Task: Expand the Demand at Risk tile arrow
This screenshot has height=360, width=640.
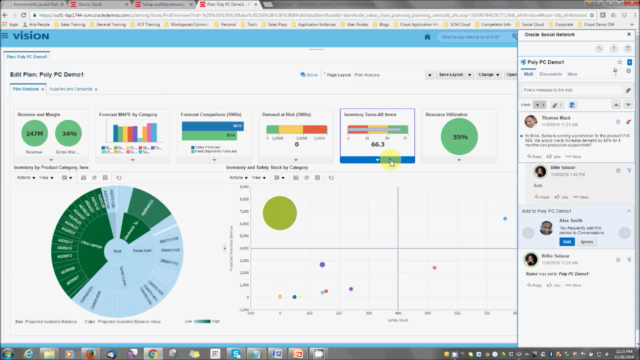Action: tap(296, 160)
